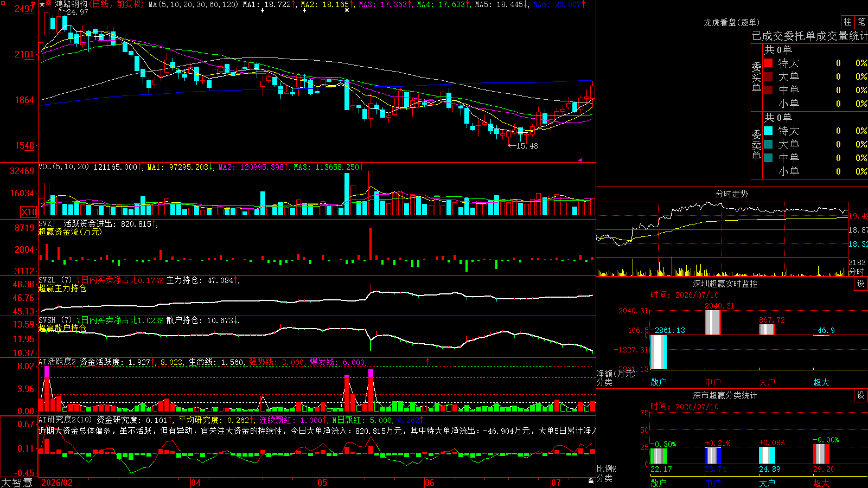Click the 867.72 大户 bar in 深圳超赢实时监控
Screen dimensions: 868x488
[767, 330]
